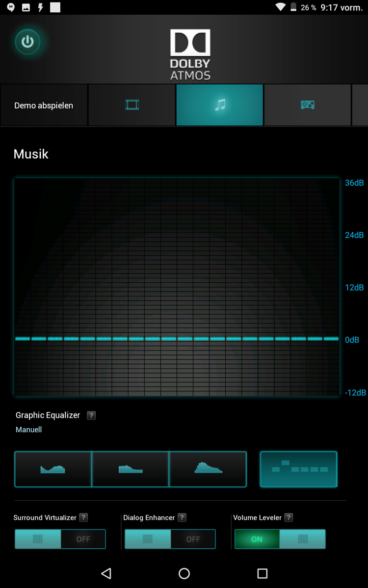Open the Volume Leveler help icon
Image resolution: width=368 pixels, height=588 pixels.
click(x=289, y=517)
